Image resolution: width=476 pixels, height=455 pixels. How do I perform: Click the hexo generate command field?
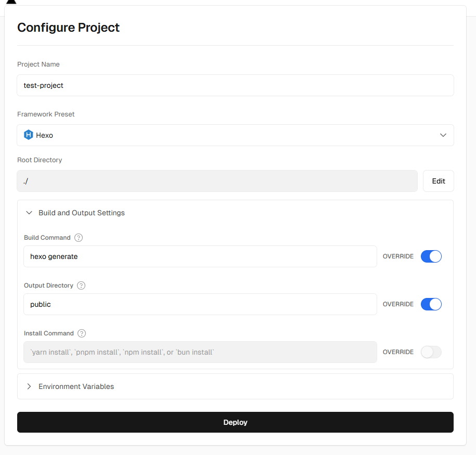(x=200, y=256)
